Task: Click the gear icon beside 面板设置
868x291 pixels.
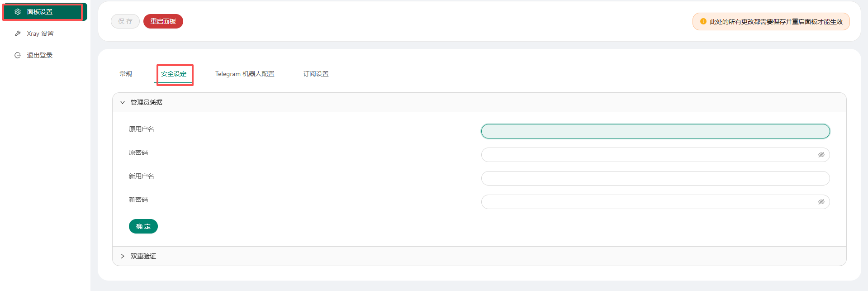Action: (x=18, y=12)
